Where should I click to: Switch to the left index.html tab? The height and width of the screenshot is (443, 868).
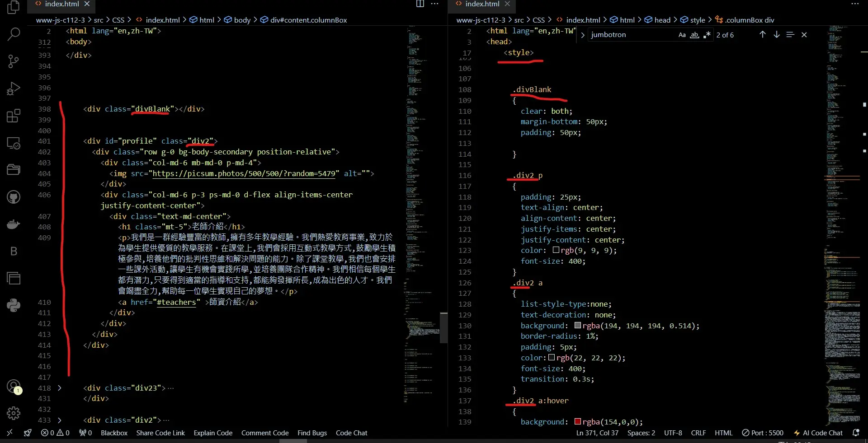coord(61,4)
